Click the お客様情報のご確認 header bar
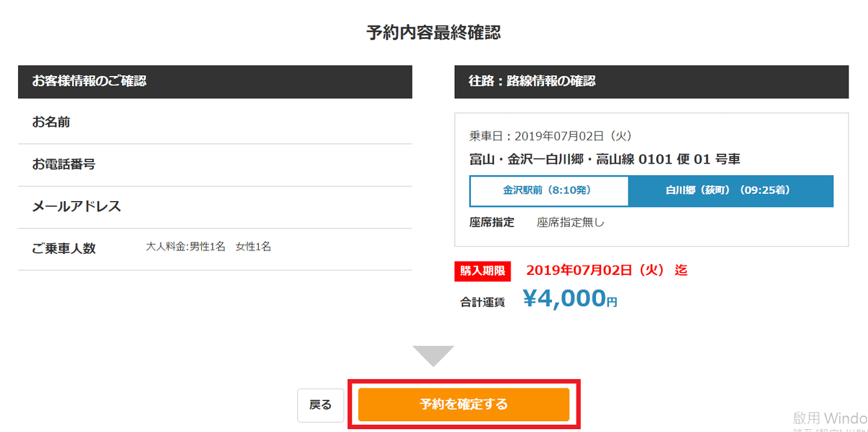Image resolution: width=868 pixels, height=432 pixels. point(215,82)
